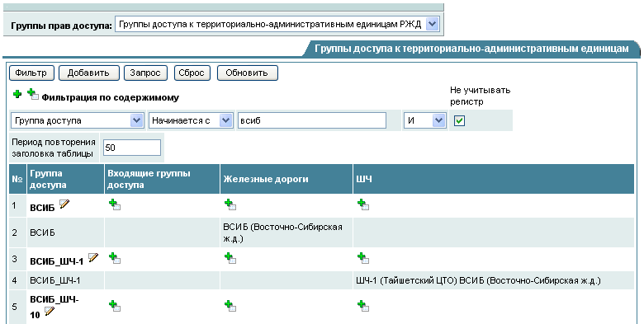
Task: Toggle the Не учитывать регистр checkbox
Action: 459,120
